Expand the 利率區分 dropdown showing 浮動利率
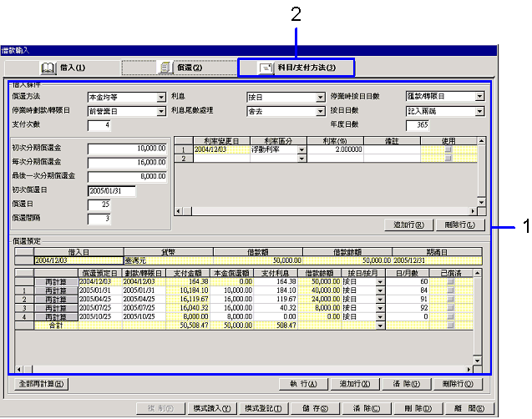Image resolution: width=532 pixels, height=419 pixels. click(299, 149)
